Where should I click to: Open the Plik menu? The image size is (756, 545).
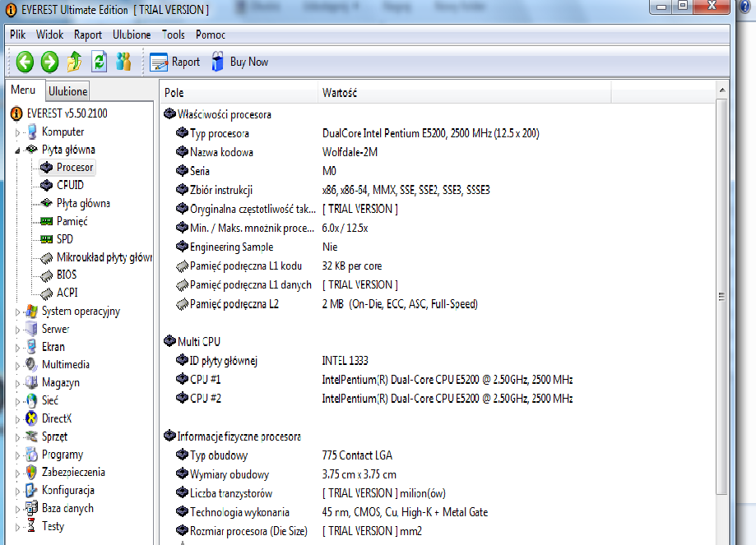(17, 35)
